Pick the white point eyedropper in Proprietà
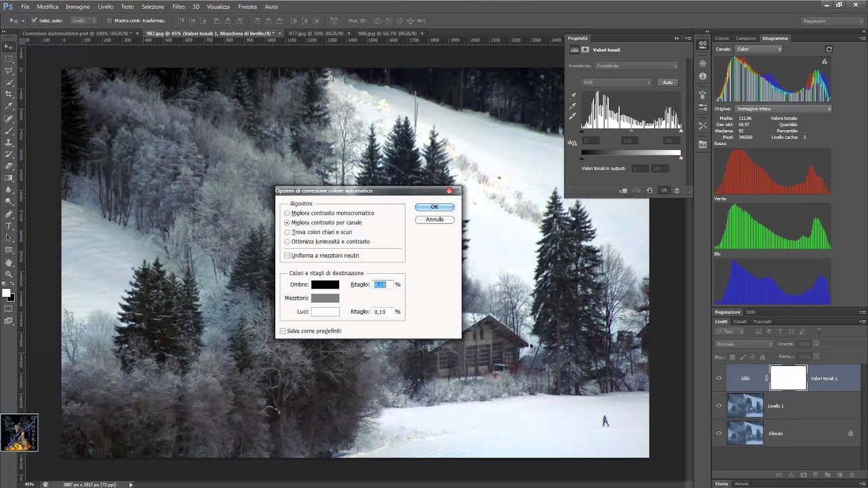The height and width of the screenshot is (488, 868). [x=573, y=117]
